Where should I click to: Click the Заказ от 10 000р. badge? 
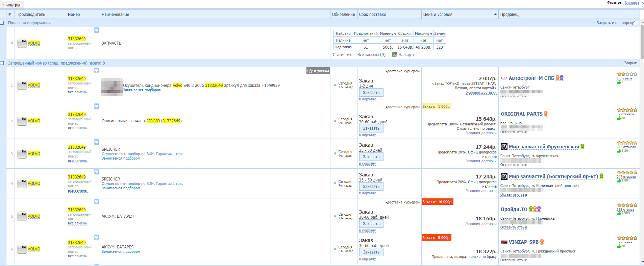tap(437, 202)
